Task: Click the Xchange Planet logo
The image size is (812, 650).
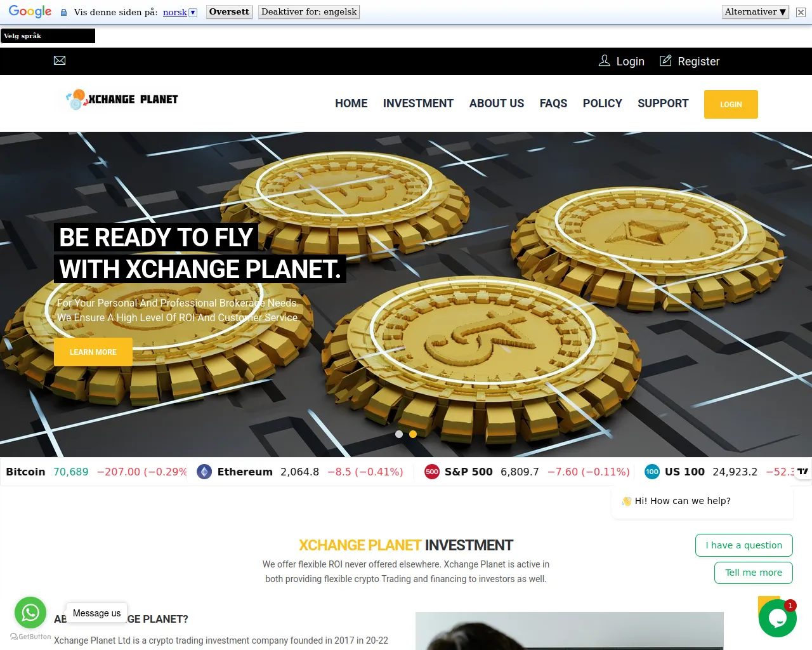Action: [x=122, y=100]
